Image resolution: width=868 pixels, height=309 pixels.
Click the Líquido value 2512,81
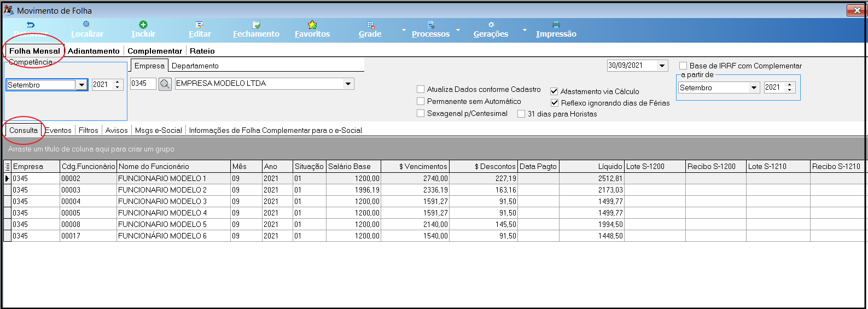point(591,178)
